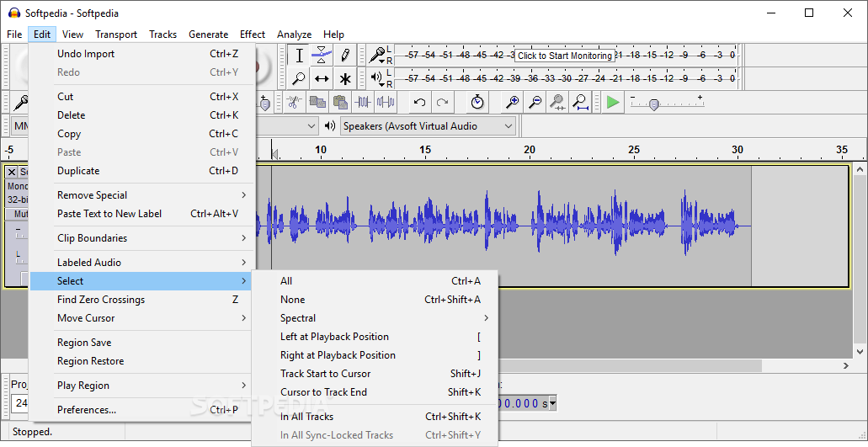Viewport: 868px width, 447px height.
Task: Click the vertical scrollbar down arrow
Action: click(859, 351)
